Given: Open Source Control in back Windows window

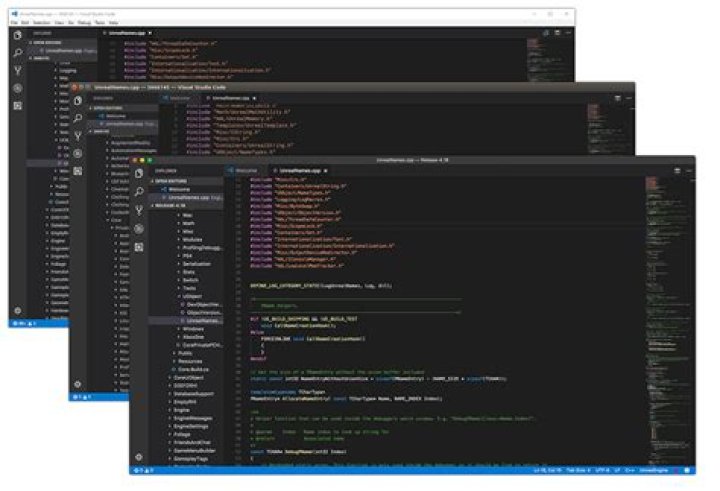Looking at the screenshot, I should coord(17,70).
